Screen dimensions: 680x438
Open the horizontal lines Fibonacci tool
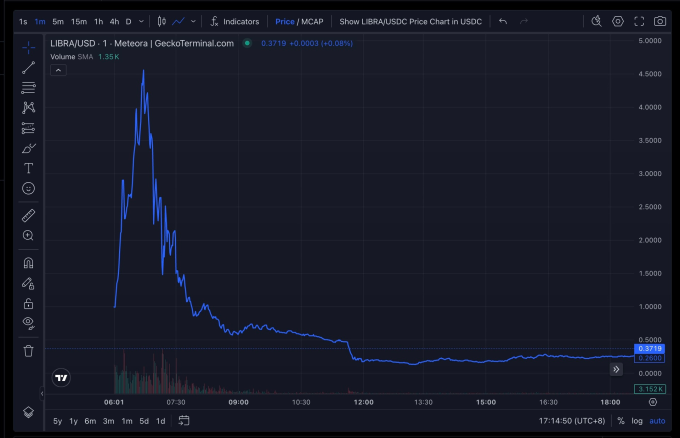(29, 88)
